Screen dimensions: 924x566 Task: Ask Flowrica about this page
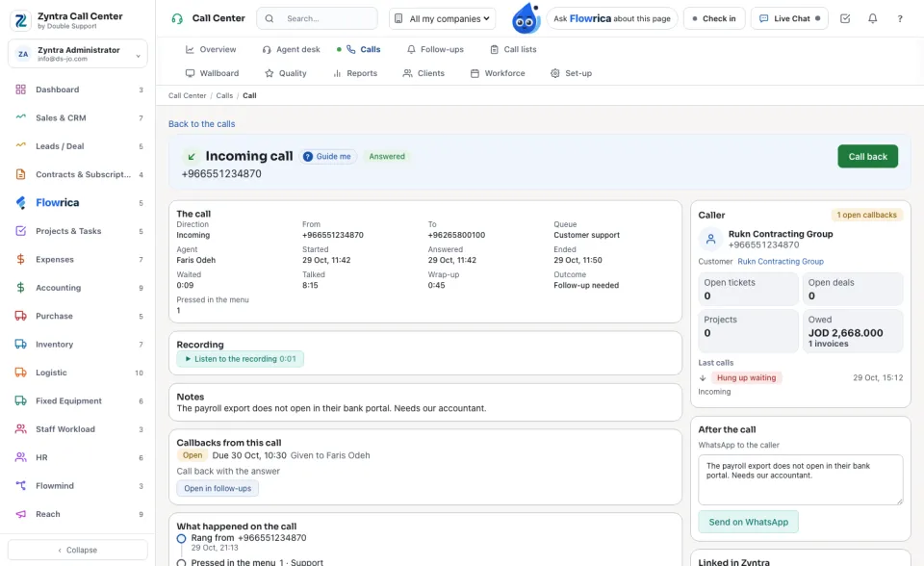612,18
